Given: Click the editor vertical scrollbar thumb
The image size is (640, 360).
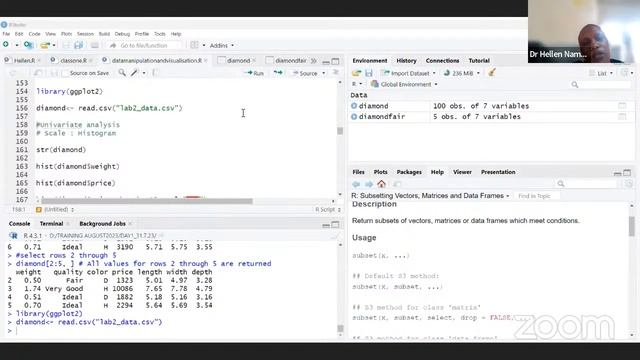Looking at the screenshot, I should tap(340, 131).
